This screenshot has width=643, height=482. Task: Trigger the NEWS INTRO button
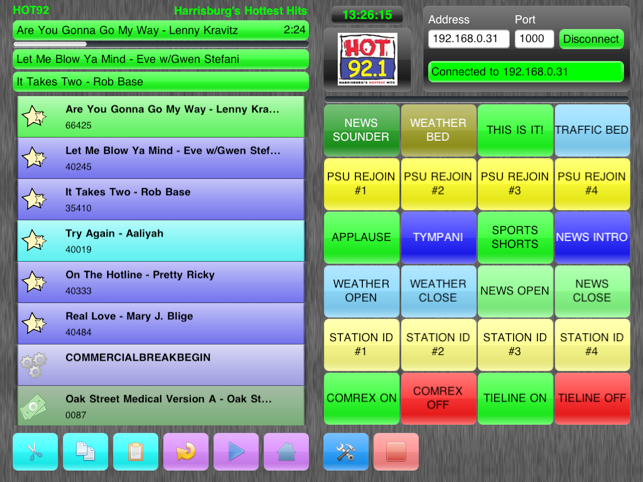click(x=592, y=238)
